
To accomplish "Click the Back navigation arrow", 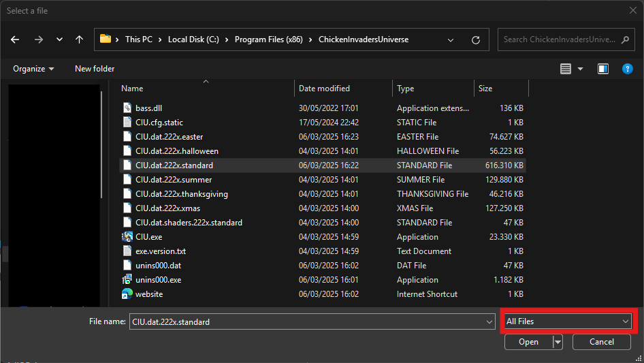I will (x=16, y=40).
